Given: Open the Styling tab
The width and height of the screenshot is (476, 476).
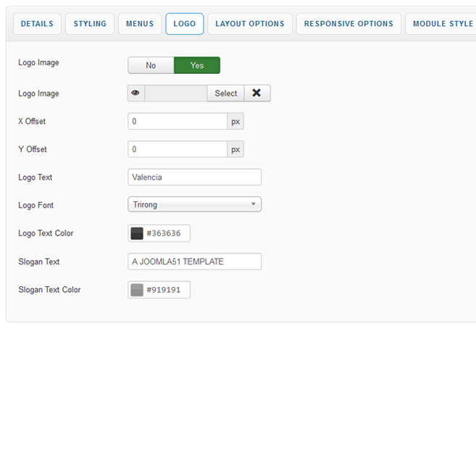Looking at the screenshot, I should [90, 24].
